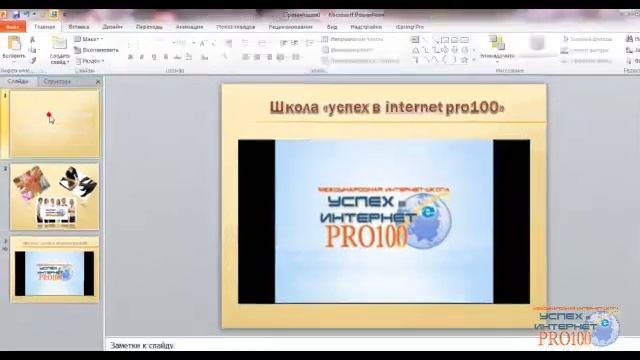Image resolution: width=640 pixels, height=360 pixels.
Task: Click the Decrease Indent icon
Action: click(284, 43)
